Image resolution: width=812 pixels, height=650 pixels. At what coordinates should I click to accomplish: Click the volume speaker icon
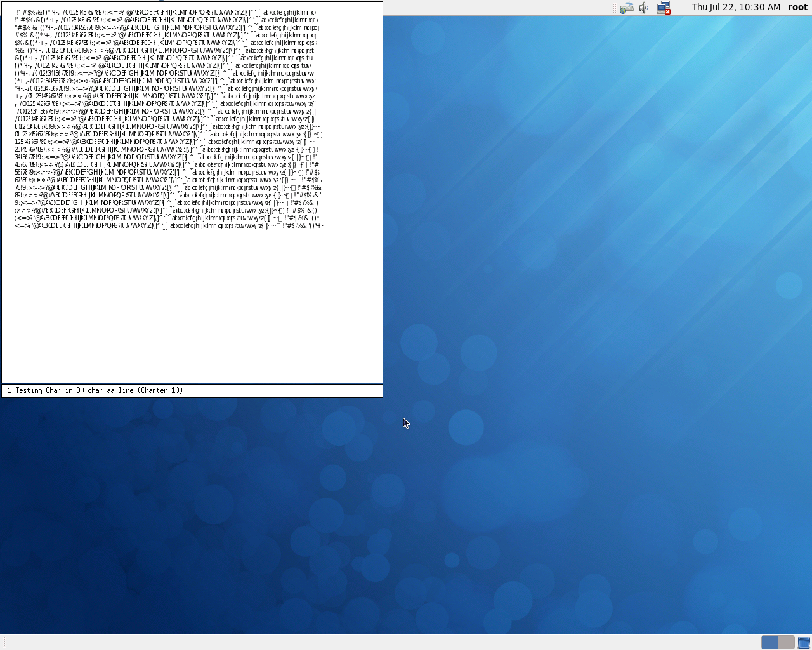click(644, 8)
